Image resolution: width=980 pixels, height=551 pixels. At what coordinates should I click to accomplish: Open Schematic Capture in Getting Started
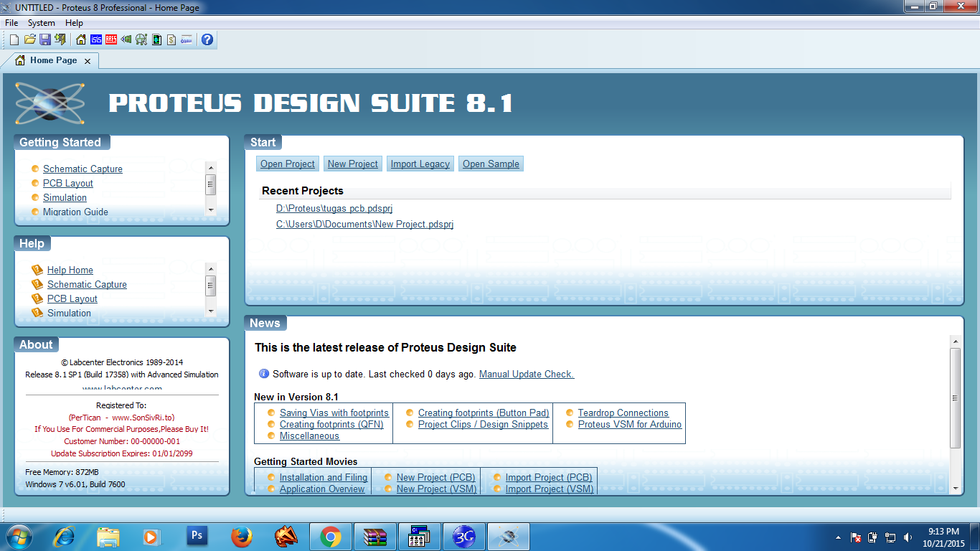83,169
